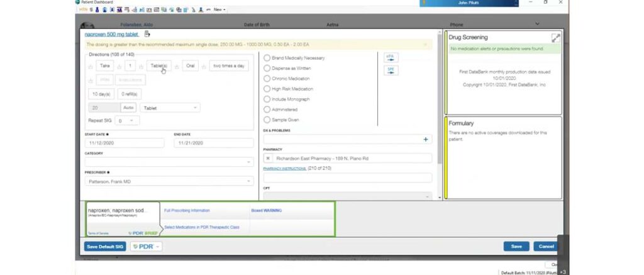
Task: Select Brand Medically Necessary option
Action: (x=267, y=58)
